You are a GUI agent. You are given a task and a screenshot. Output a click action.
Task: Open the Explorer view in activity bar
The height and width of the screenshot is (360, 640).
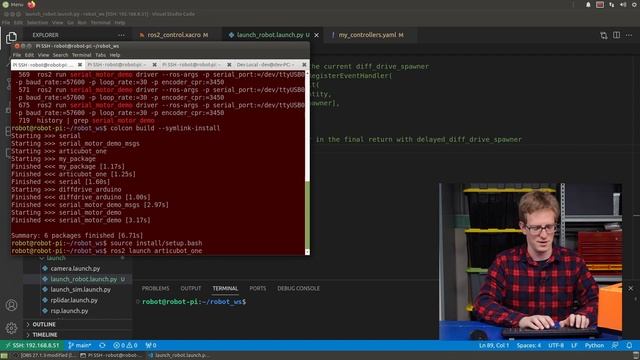tap(11, 38)
